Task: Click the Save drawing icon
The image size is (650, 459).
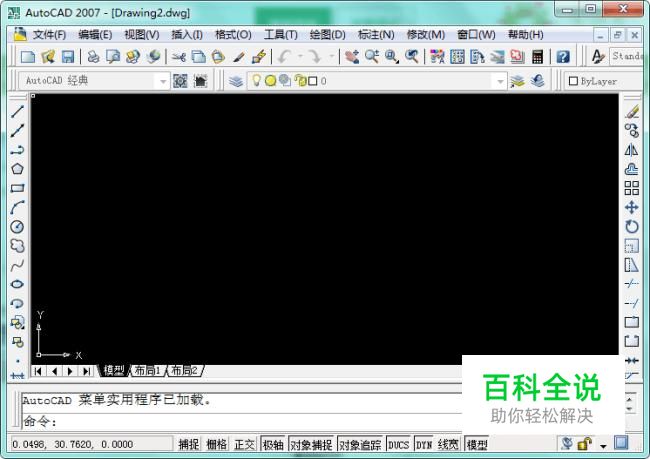Action: [68, 56]
